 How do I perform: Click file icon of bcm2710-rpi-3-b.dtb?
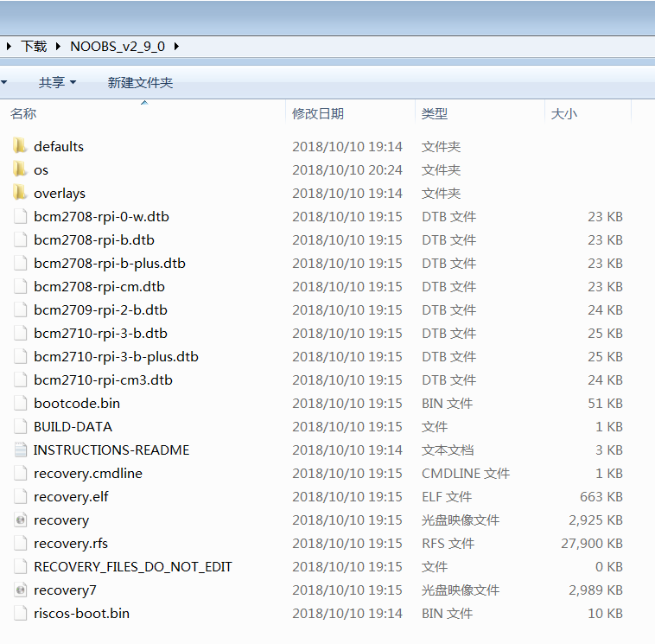pos(20,334)
